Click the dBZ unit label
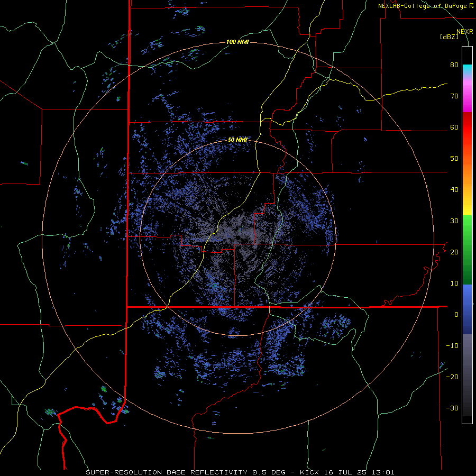Viewport: 476px width, 476px height. (449, 37)
